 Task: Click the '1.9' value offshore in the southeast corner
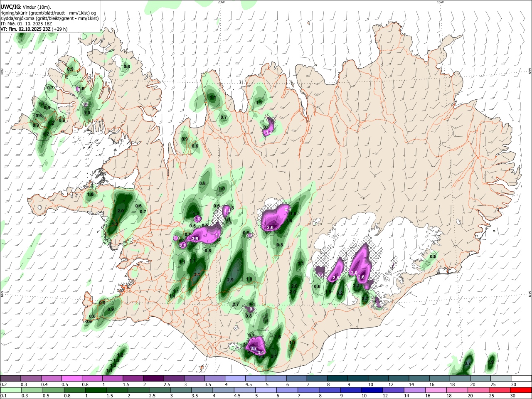pos(490,362)
